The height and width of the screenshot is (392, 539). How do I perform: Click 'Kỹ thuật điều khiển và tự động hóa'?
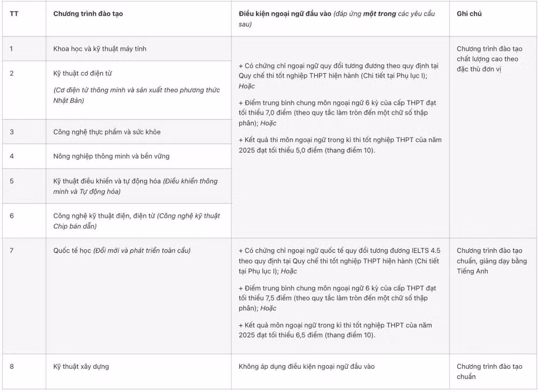[107, 181]
